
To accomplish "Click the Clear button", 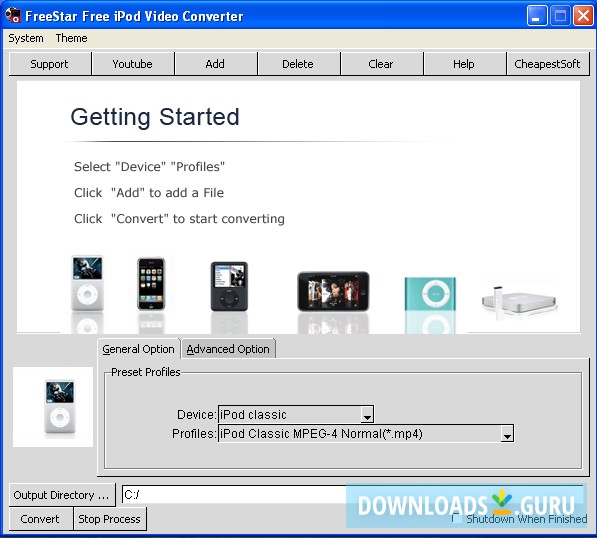I will (x=381, y=64).
